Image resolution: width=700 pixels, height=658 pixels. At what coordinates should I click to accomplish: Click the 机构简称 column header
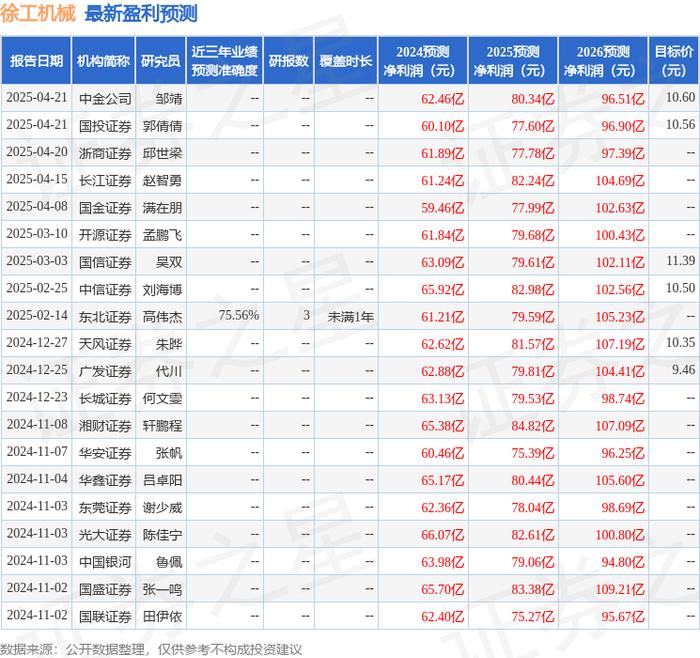click(x=103, y=61)
